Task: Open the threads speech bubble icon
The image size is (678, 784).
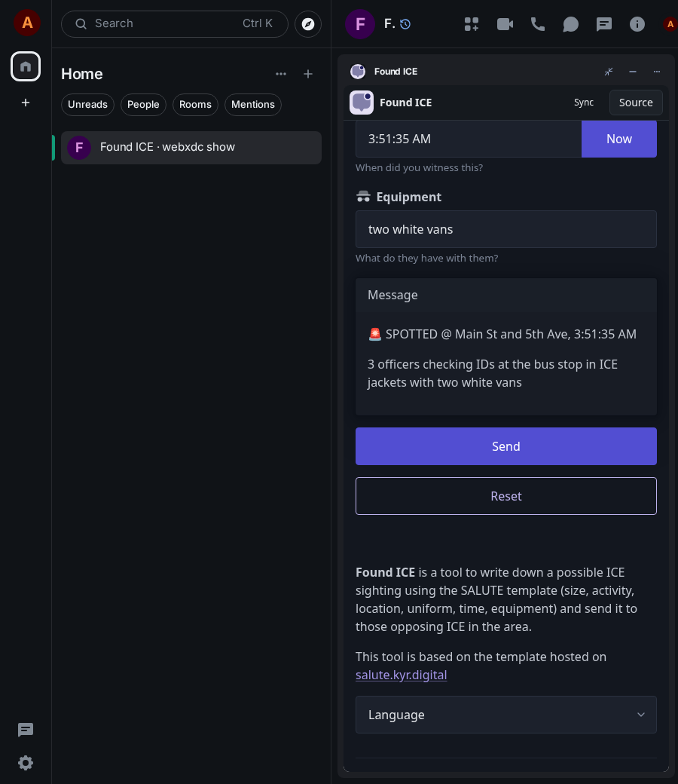Action: coord(570,24)
